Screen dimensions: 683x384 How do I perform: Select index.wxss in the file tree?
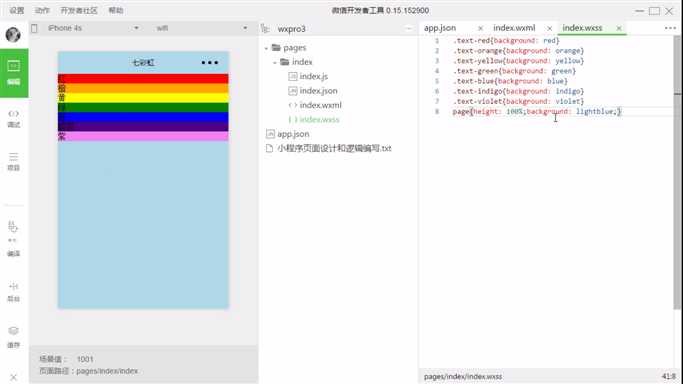click(319, 119)
